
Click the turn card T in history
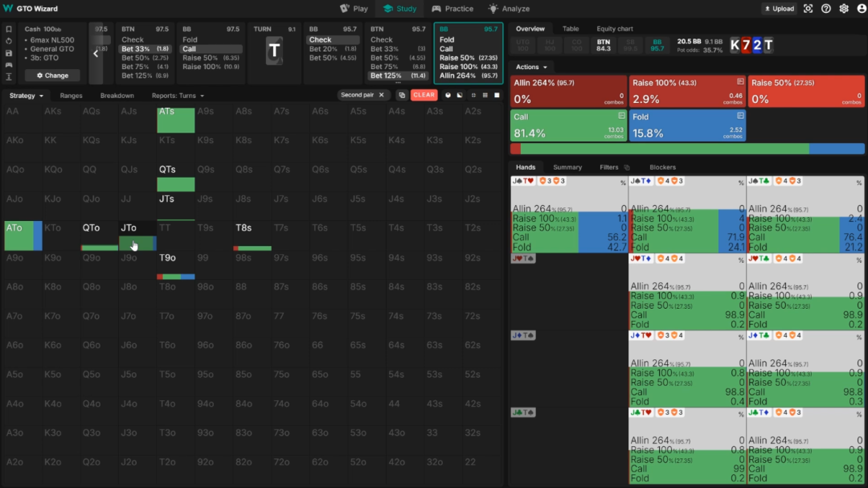(274, 51)
